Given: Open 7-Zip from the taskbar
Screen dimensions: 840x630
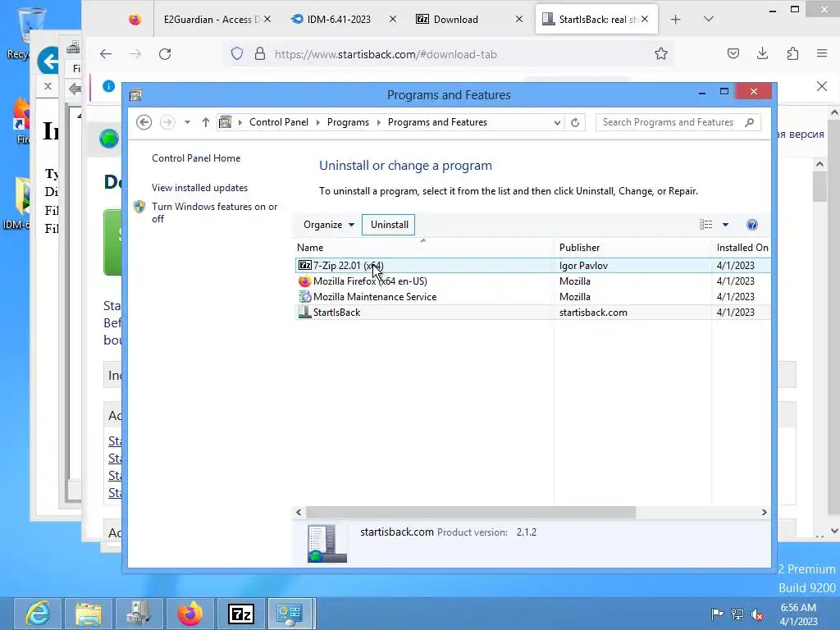Looking at the screenshot, I should click(x=240, y=614).
